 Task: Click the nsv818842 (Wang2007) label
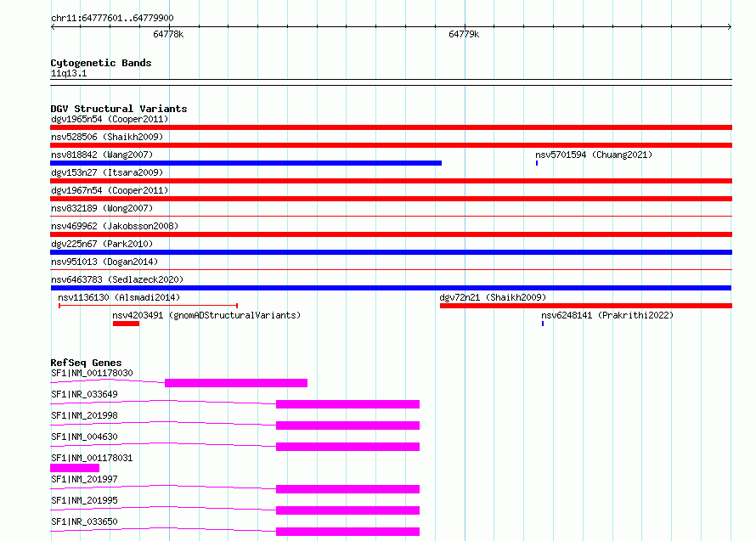coord(102,155)
